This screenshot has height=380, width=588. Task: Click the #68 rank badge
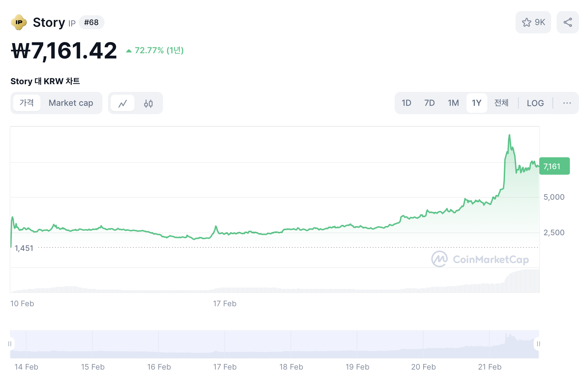coord(91,22)
